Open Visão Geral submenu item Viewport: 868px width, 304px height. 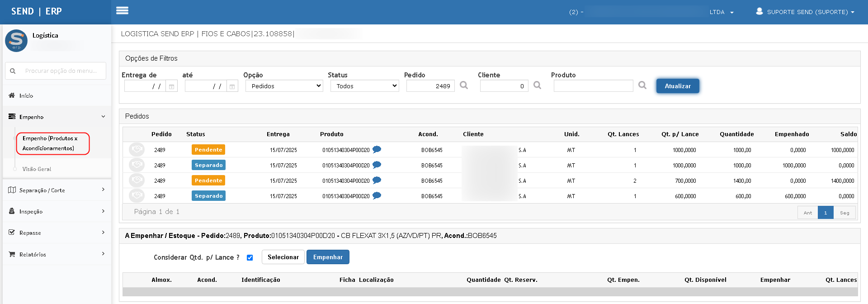[x=37, y=169]
